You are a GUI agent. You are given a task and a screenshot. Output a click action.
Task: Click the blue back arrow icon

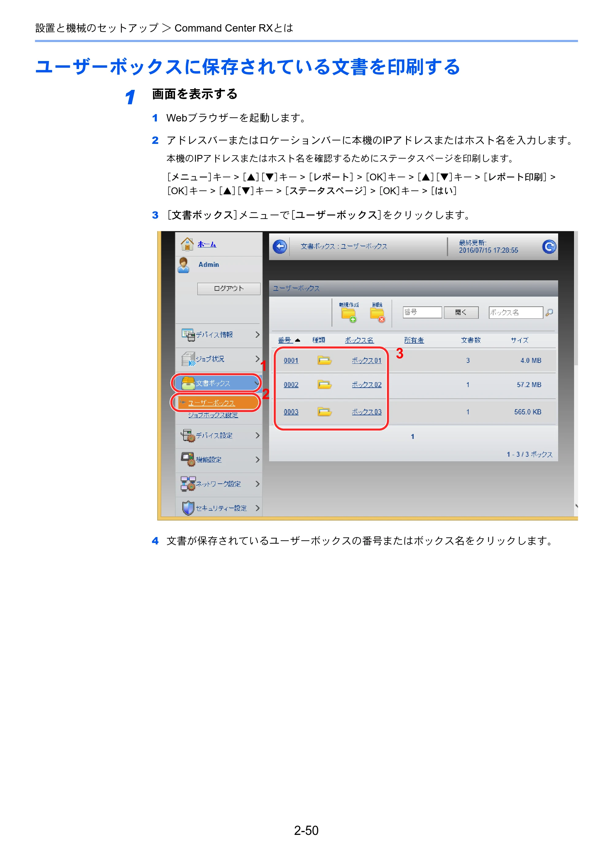point(280,247)
